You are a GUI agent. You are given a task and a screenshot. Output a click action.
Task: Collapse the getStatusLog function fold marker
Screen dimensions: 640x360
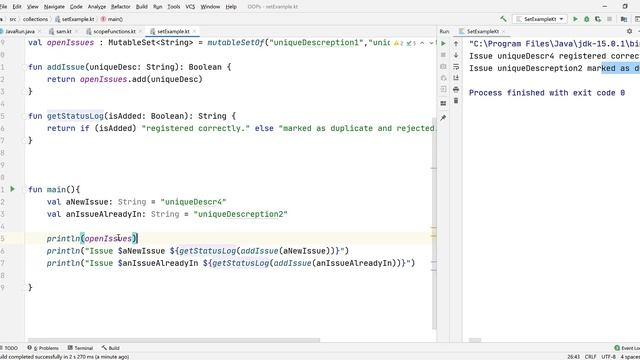23,116
